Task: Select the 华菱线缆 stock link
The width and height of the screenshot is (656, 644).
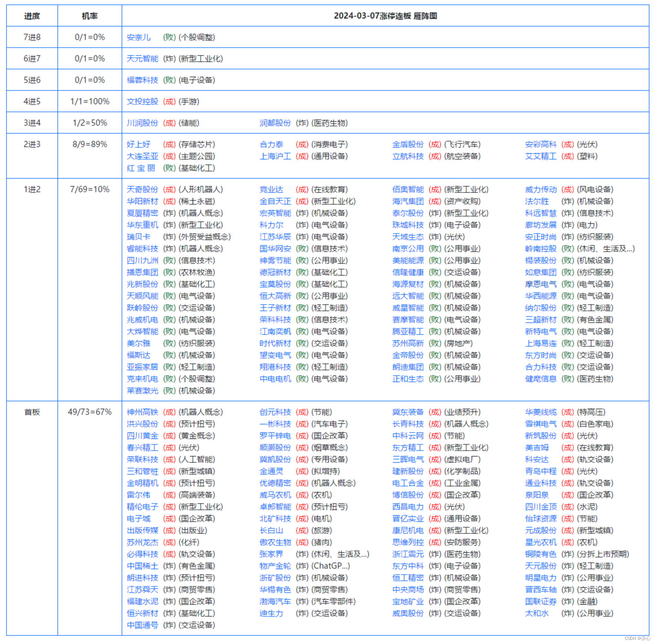Action: click(x=541, y=412)
